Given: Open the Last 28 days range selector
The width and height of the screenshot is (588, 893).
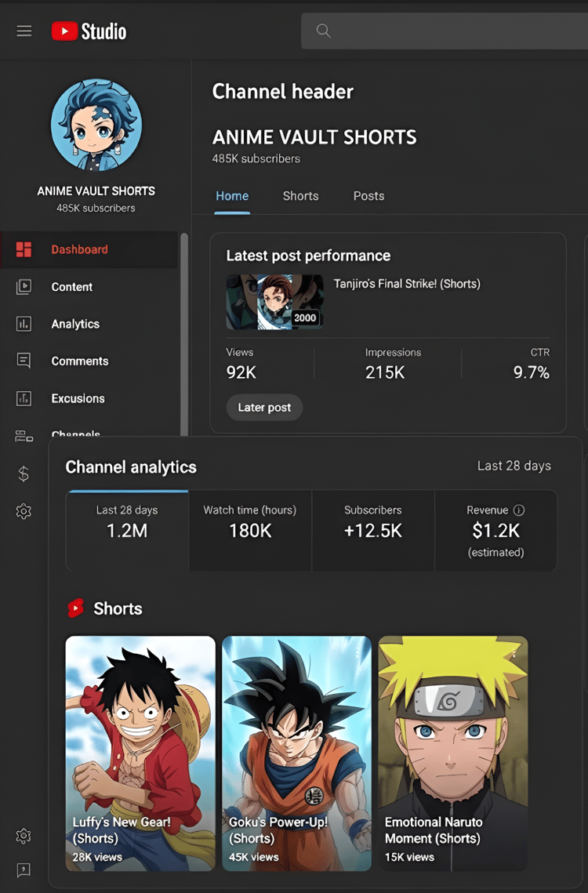Looking at the screenshot, I should point(514,466).
